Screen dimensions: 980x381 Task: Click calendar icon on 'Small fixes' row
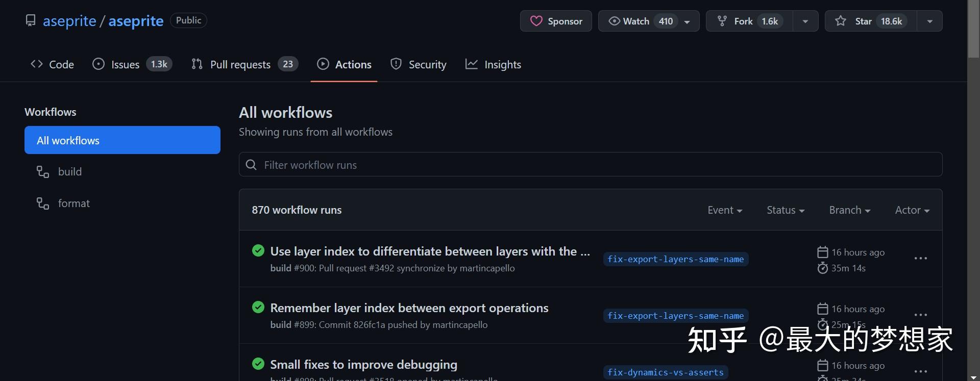point(822,365)
